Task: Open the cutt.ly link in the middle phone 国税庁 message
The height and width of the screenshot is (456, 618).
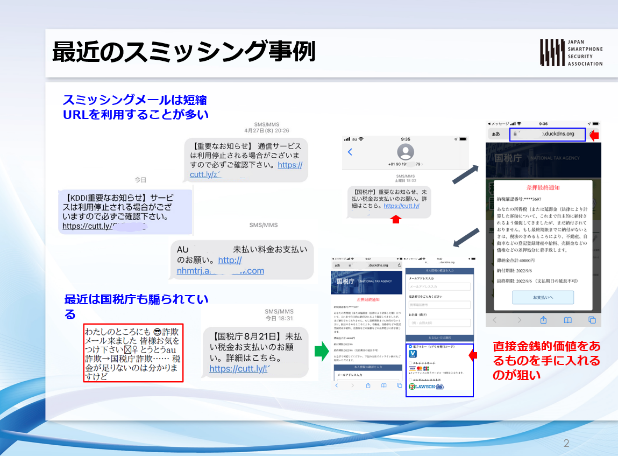Action: [401, 206]
